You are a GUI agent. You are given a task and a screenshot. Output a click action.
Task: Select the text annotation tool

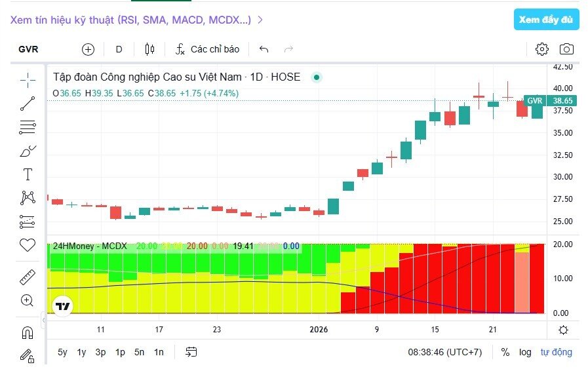(28, 174)
